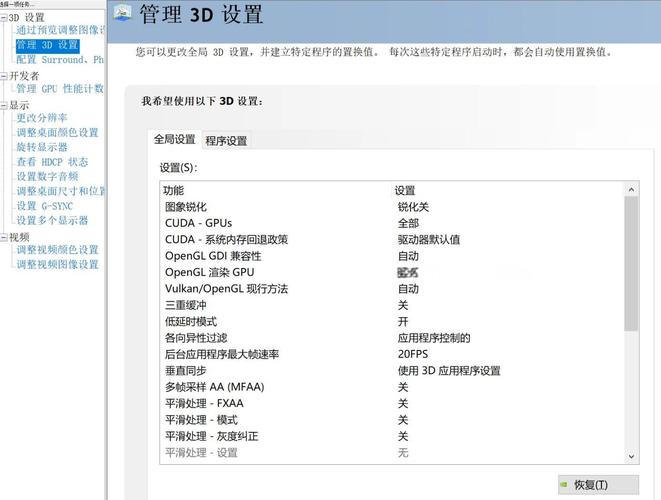Click the 管理 3D 设置 header icon
The image size is (661, 500).
[123, 13]
